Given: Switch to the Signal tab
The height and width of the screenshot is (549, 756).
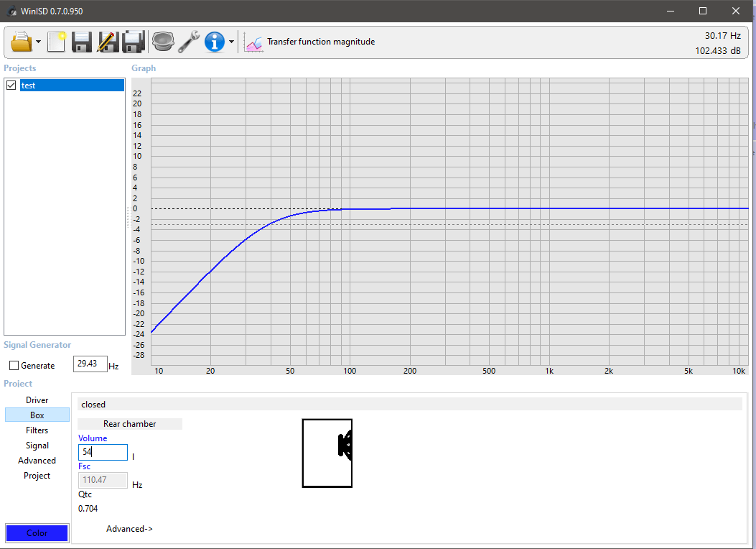Looking at the screenshot, I should point(37,446).
